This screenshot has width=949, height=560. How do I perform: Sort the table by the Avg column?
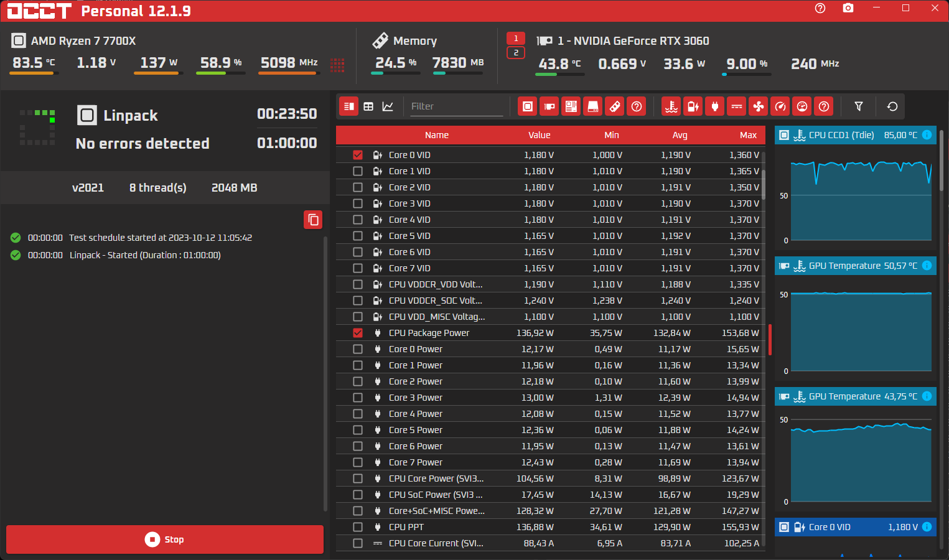click(680, 135)
